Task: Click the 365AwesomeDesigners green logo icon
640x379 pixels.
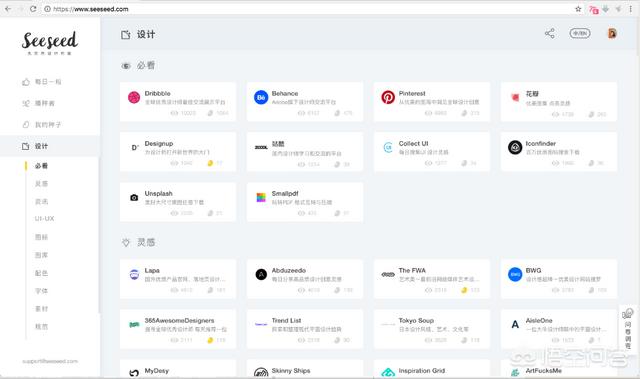Action: pyautogui.click(x=134, y=325)
